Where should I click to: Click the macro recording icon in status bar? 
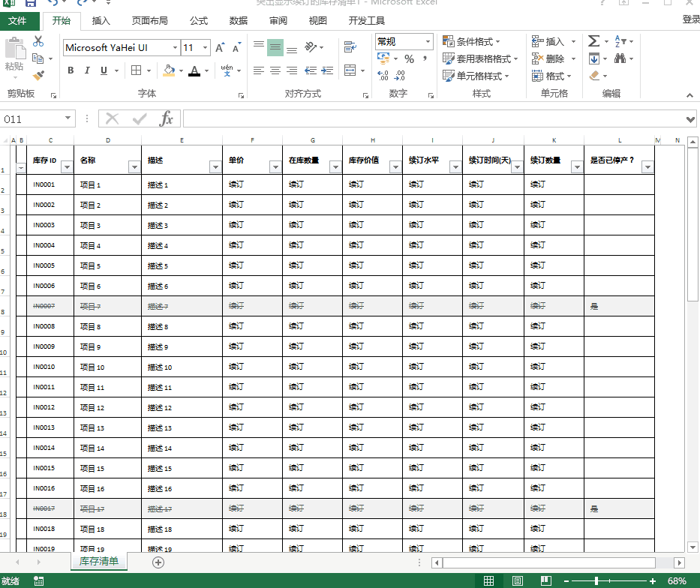[x=38, y=580]
